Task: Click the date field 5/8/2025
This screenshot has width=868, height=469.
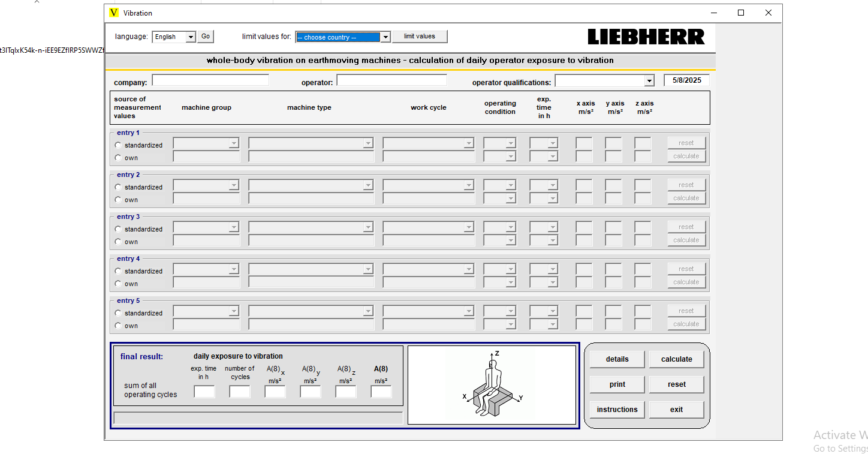Action: point(686,80)
